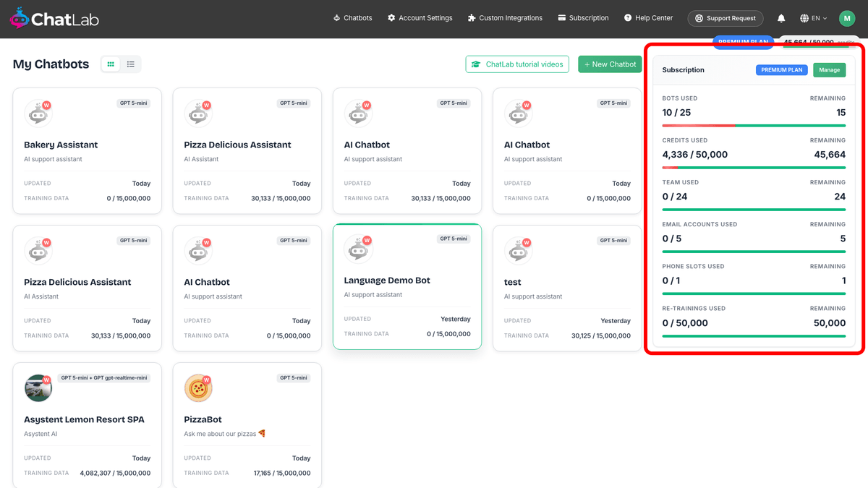Click the 17,165 / 15,000,000 training data value

tap(282, 473)
